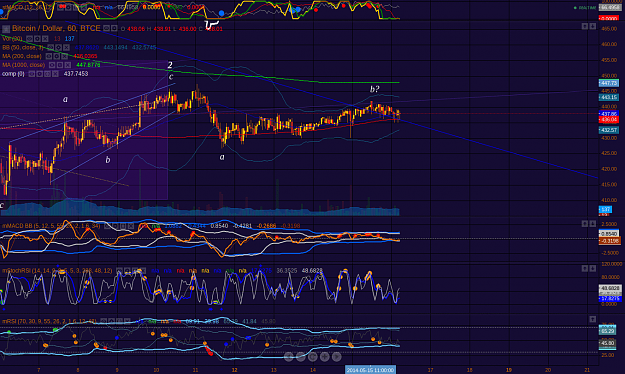
Task: Select the mStochRSI indicator title
Action: point(57,271)
